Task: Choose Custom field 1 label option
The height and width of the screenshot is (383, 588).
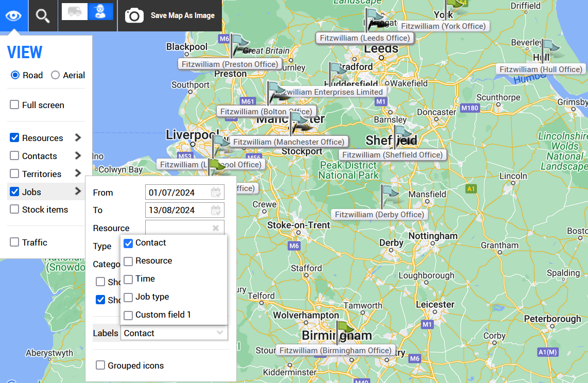Action: (x=128, y=315)
